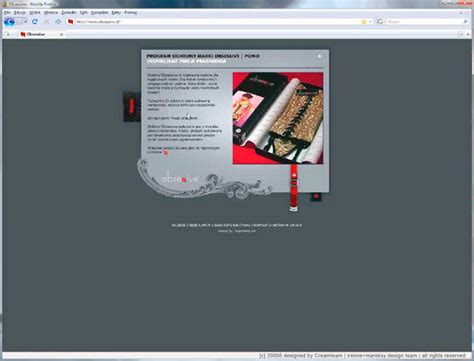474x361 pixels.
Task: Open the address bar history dropdown
Action: [370, 22]
